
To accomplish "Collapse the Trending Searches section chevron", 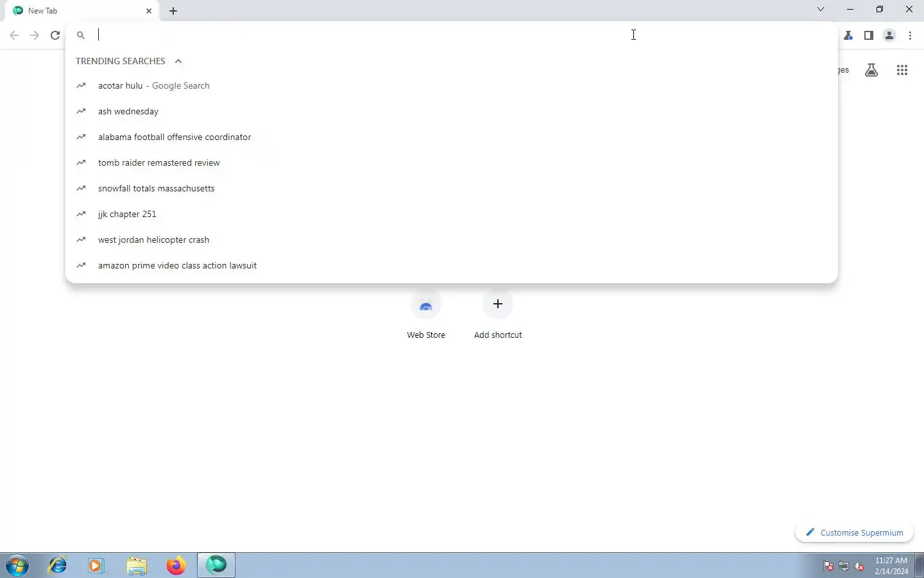I will coord(178,61).
